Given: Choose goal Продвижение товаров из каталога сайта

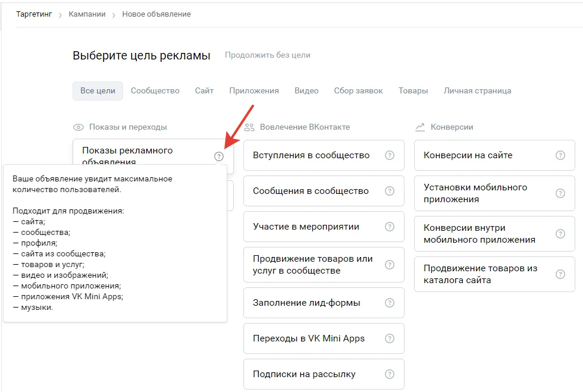Looking at the screenshot, I should click(494, 274).
